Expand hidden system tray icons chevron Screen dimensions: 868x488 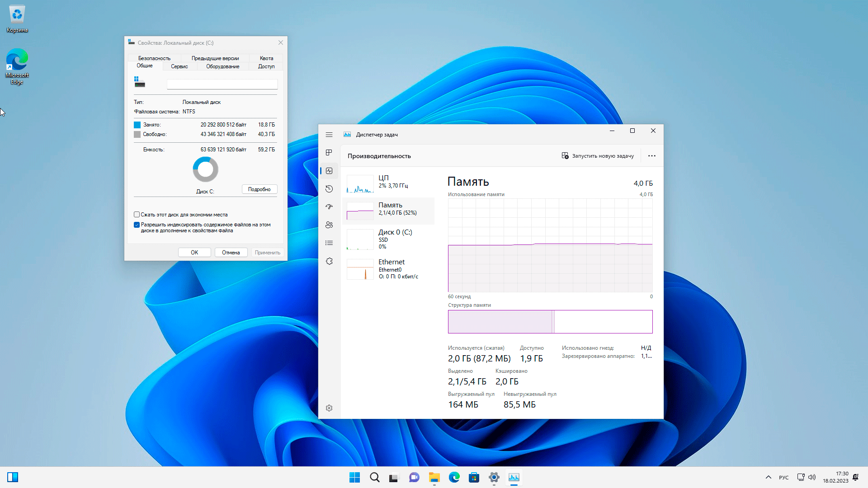pyautogui.click(x=768, y=477)
